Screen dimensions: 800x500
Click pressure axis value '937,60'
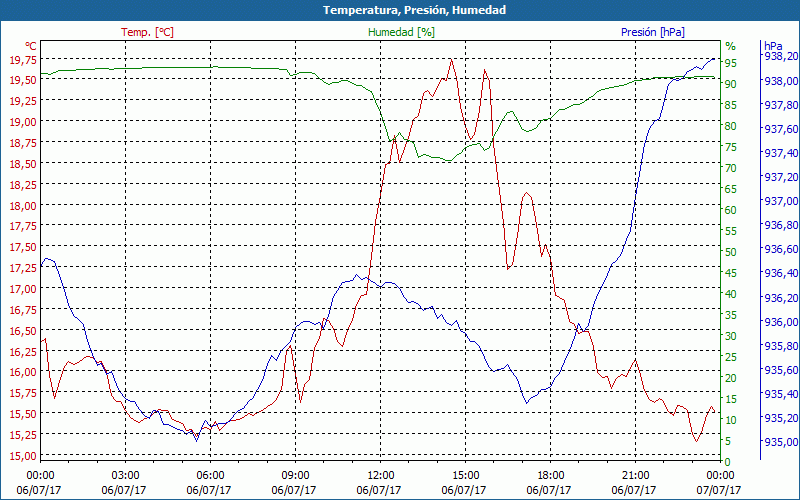point(781,129)
